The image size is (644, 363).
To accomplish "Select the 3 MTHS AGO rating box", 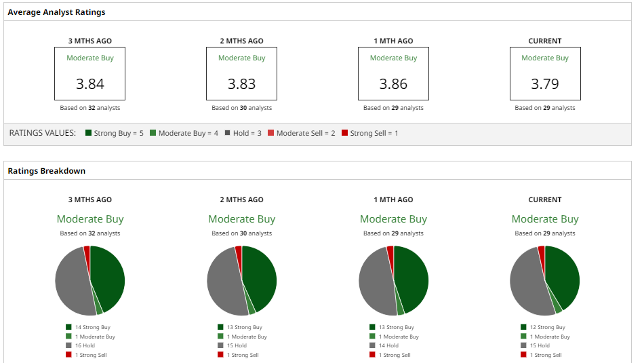I will point(90,74).
